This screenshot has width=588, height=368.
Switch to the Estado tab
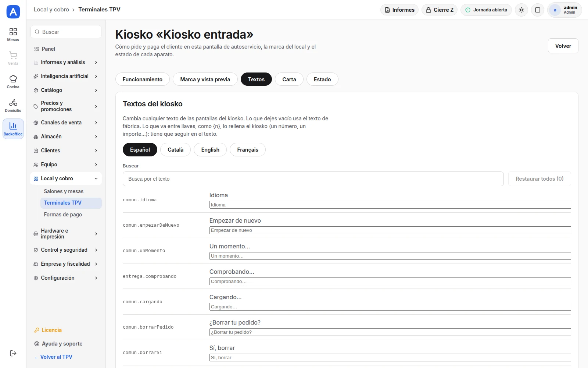(322, 79)
